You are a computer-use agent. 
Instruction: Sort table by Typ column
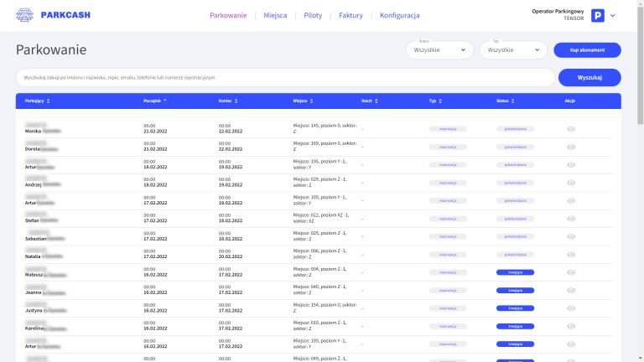[435, 101]
